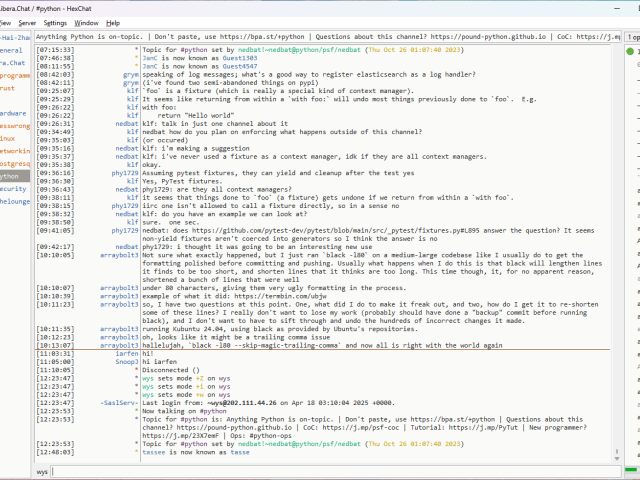The width and height of the screenshot is (640, 480).
Task: Switch to the security channel
Action: click(13, 188)
